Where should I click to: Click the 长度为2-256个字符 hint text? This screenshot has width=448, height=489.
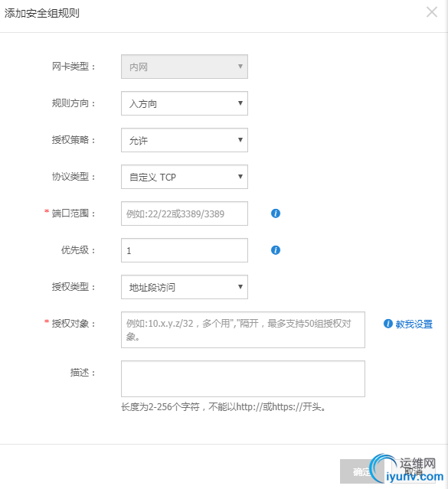pos(223,407)
